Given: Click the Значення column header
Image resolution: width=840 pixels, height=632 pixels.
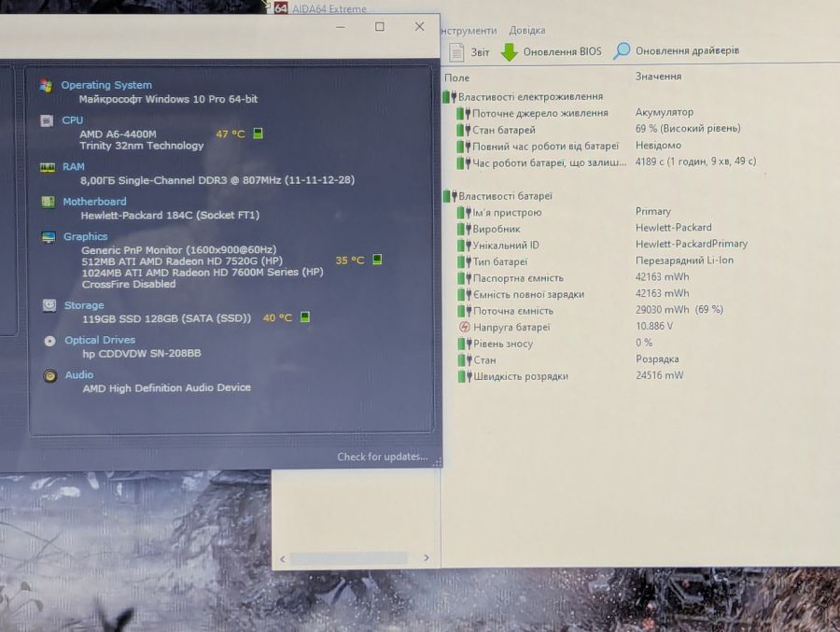Looking at the screenshot, I should click(x=658, y=77).
